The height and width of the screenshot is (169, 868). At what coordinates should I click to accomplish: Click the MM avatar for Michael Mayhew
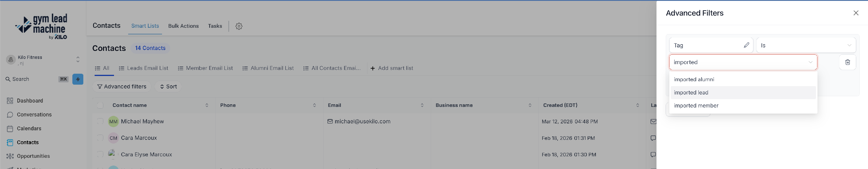pyautogui.click(x=113, y=122)
